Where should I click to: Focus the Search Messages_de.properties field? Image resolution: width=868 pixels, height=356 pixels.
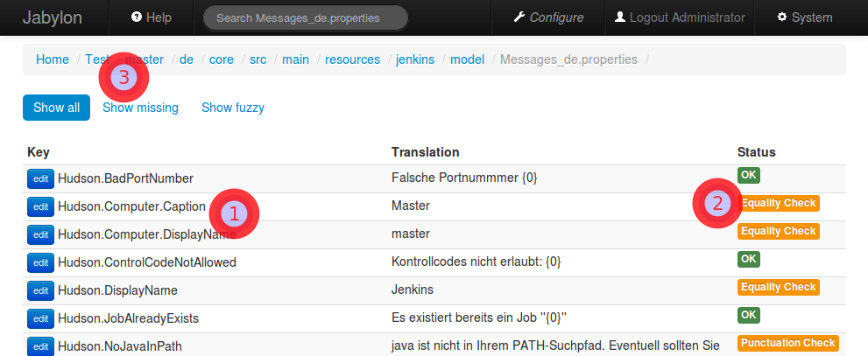(x=305, y=17)
